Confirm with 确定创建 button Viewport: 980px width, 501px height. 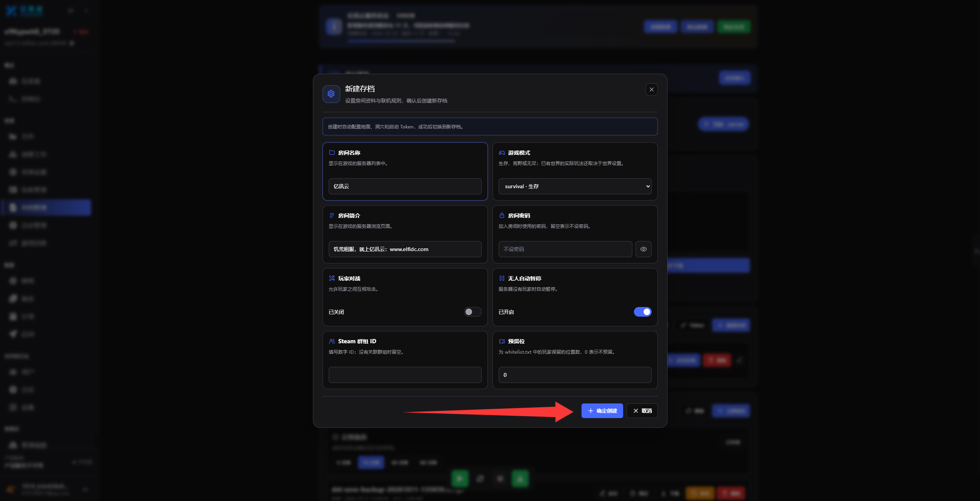pos(602,411)
